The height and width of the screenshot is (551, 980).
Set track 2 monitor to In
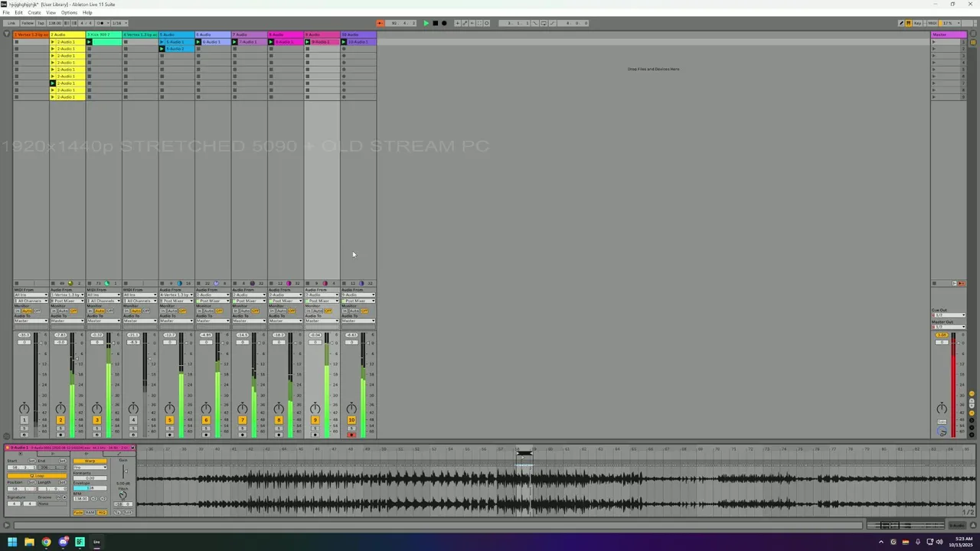[54, 311]
